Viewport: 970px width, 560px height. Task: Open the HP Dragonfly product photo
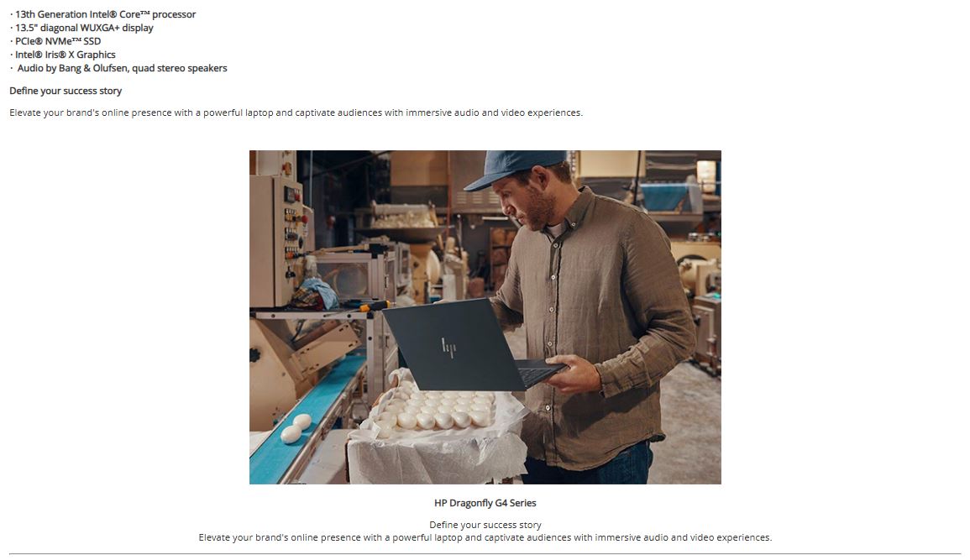coord(485,317)
